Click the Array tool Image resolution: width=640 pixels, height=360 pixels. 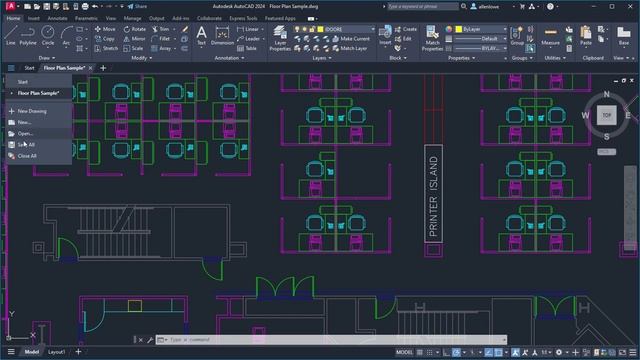tap(161, 48)
